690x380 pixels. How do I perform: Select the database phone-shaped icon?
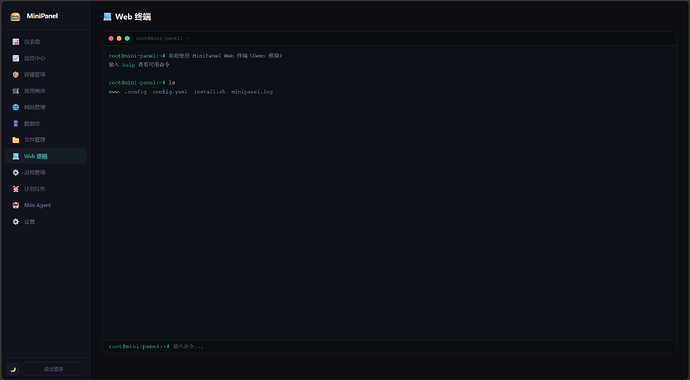point(16,124)
